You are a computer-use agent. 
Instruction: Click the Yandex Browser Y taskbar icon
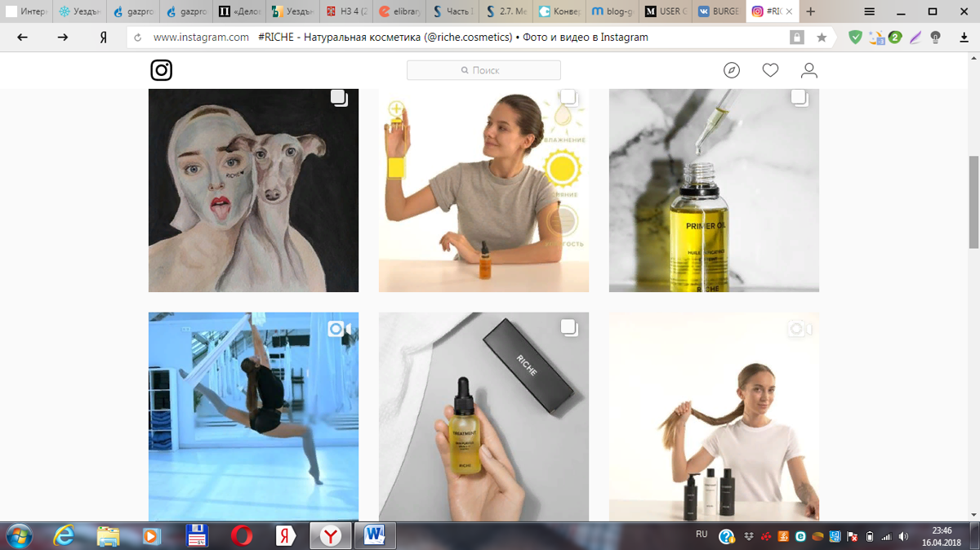(x=330, y=536)
